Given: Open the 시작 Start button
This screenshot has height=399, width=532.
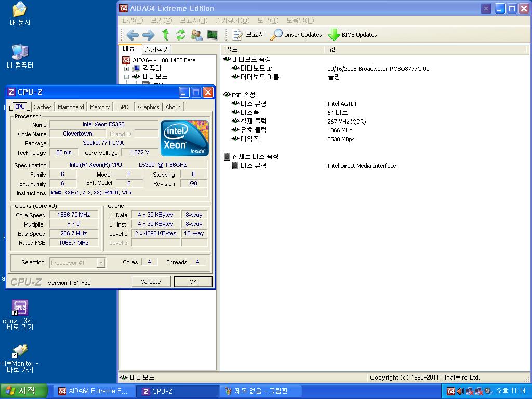Looking at the screenshot, I should tap(23, 391).
